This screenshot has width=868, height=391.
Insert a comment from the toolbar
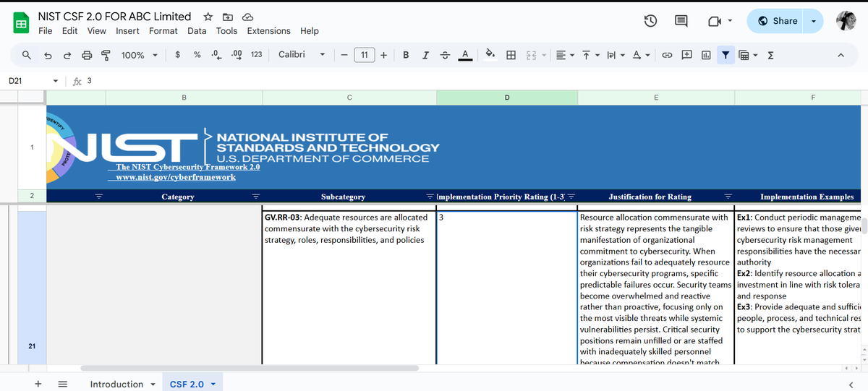(x=686, y=55)
